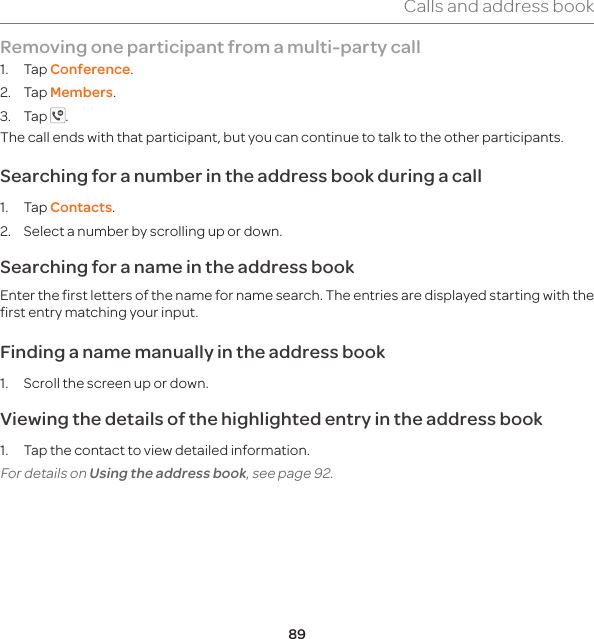This screenshot has height=639, width=594.
Task: Click the orange Members label
Action: click(x=81, y=93)
